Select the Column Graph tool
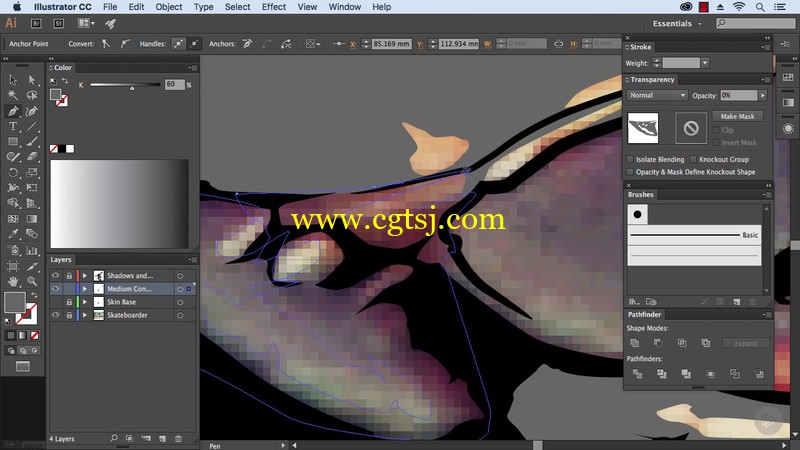800x450 pixels. point(32,250)
